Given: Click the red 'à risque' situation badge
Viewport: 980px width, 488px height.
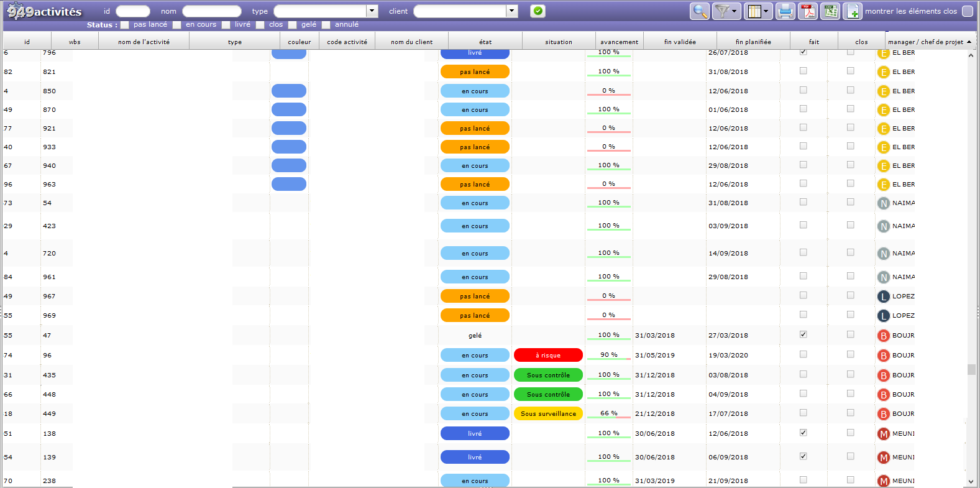Looking at the screenshot, I should point(548,355).
